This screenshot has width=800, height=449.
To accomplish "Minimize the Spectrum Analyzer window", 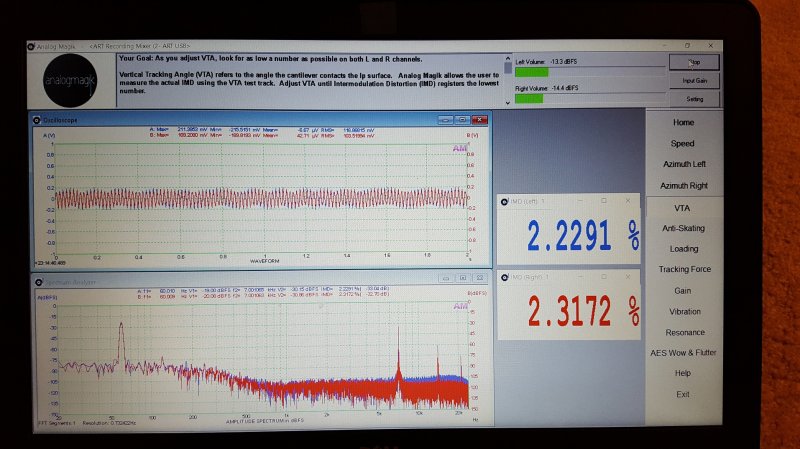I will coord(446,278).
